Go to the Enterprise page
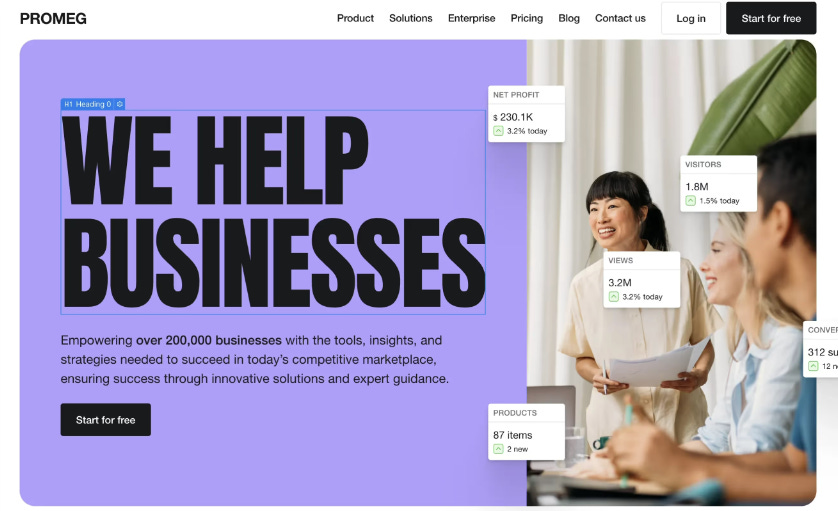This screenshot has height=511, width=838. point(471,18)
